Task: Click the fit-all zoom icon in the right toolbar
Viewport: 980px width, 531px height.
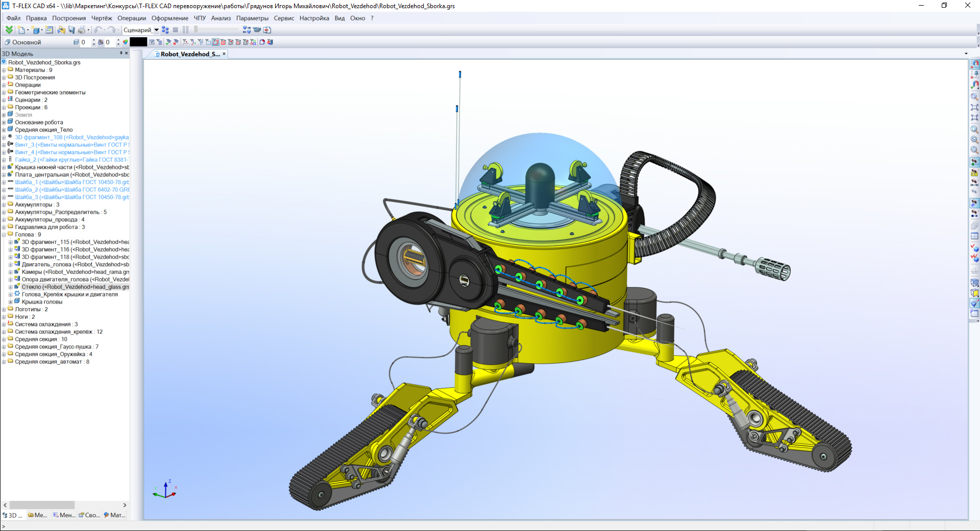Action: (974, 107)
